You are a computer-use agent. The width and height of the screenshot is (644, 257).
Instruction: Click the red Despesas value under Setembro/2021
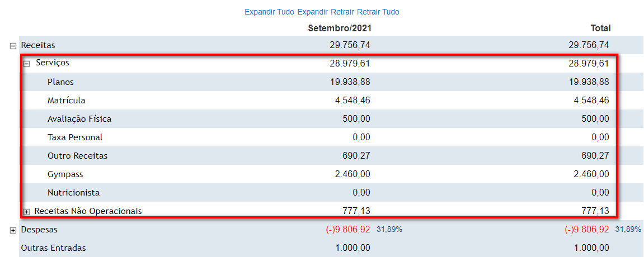(x=347, y=230)
